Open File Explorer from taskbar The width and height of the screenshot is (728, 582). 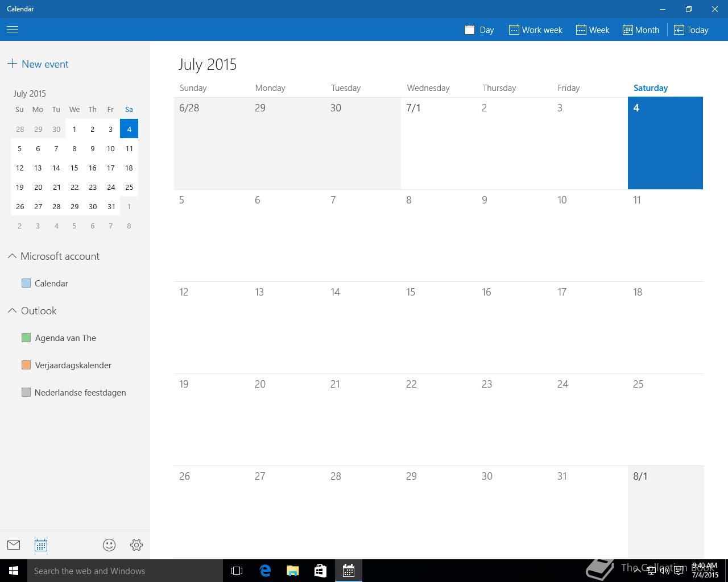tap(293, 571)
